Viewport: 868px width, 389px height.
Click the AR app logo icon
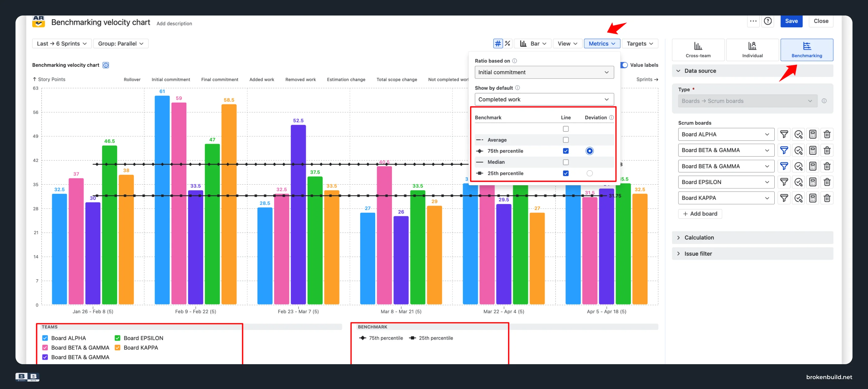pyautogui.click(x=38, y=21)
